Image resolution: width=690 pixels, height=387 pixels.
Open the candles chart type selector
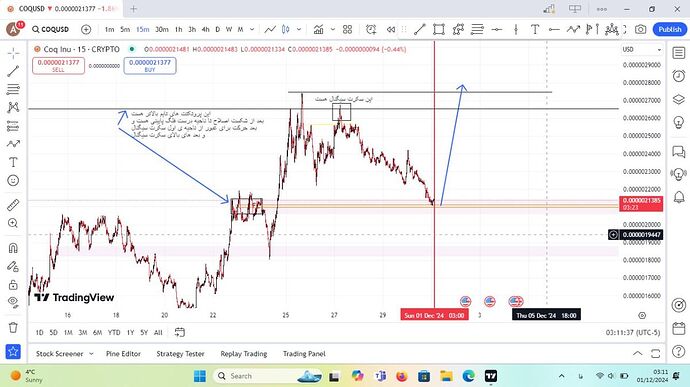pyautogui.click(x=286, y=29)
